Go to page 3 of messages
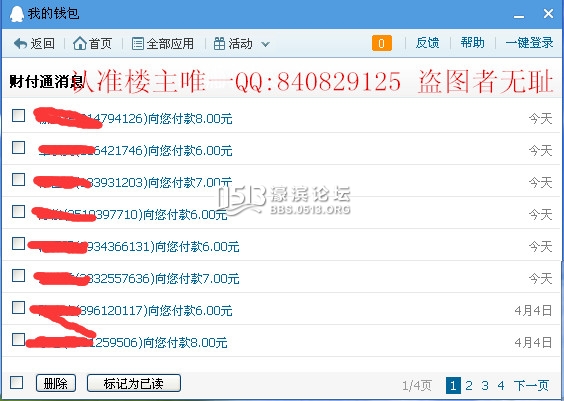Viewport: 564px width, 401px height. coord(485,386)
